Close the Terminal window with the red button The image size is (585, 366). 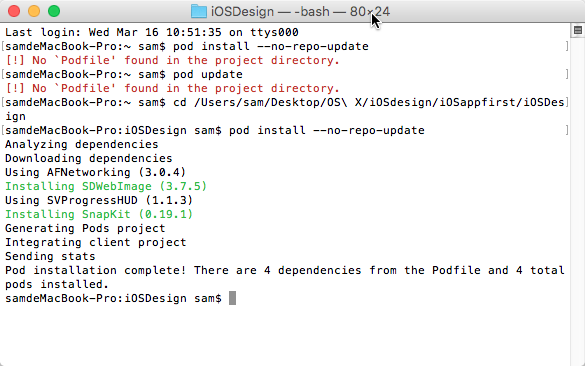click(x=14, y=11)
